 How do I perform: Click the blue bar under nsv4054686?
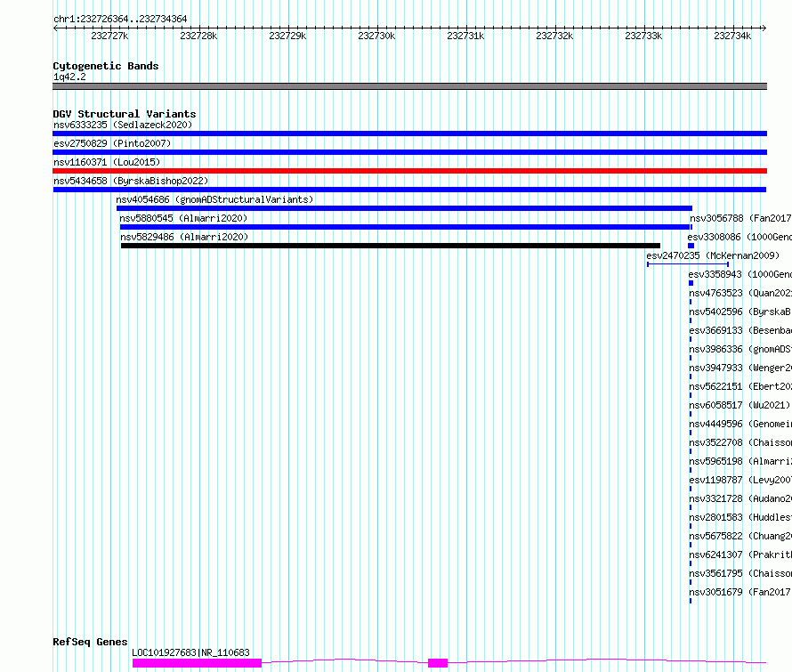pos(404,208)
